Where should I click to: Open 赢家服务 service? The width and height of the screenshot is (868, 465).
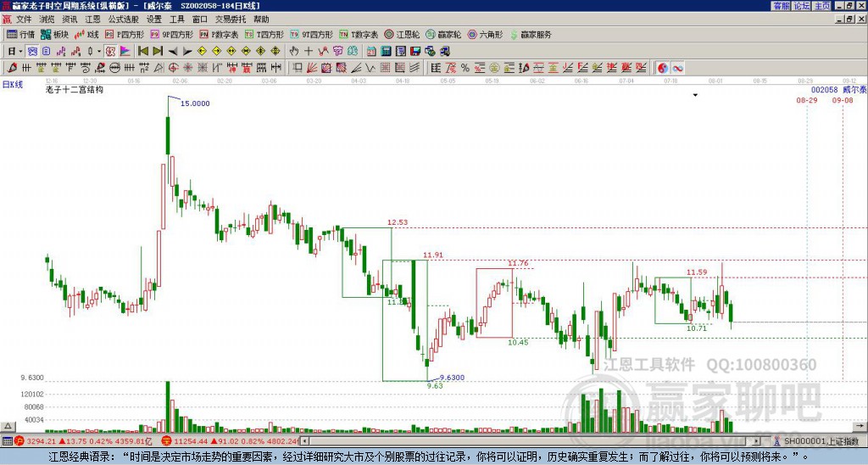531,34
